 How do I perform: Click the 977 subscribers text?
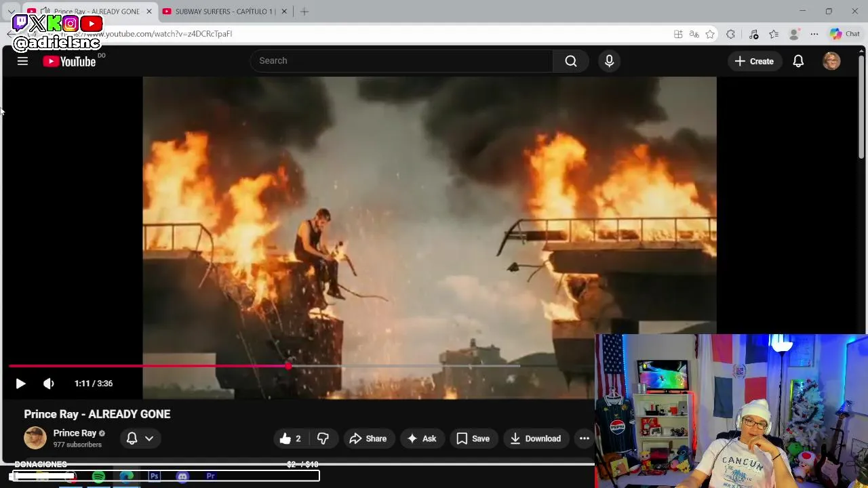[77, 445]
